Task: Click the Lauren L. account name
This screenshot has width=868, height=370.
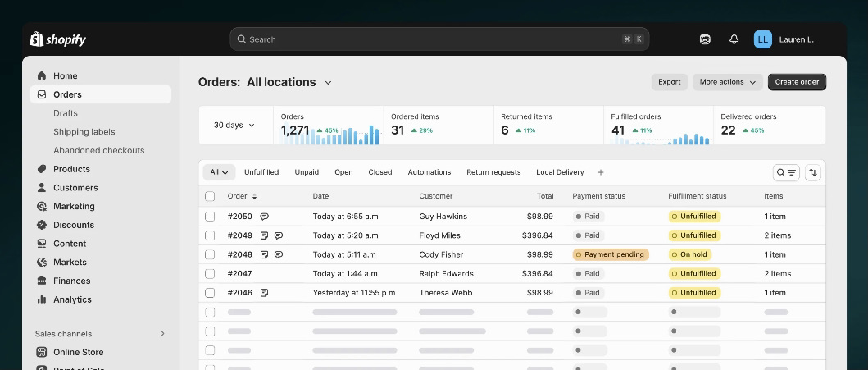Action: pyautogui.click(x=797, y=39)
